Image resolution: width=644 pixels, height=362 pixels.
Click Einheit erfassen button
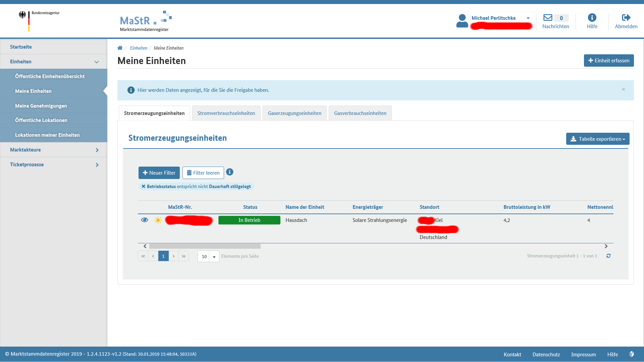608,61
